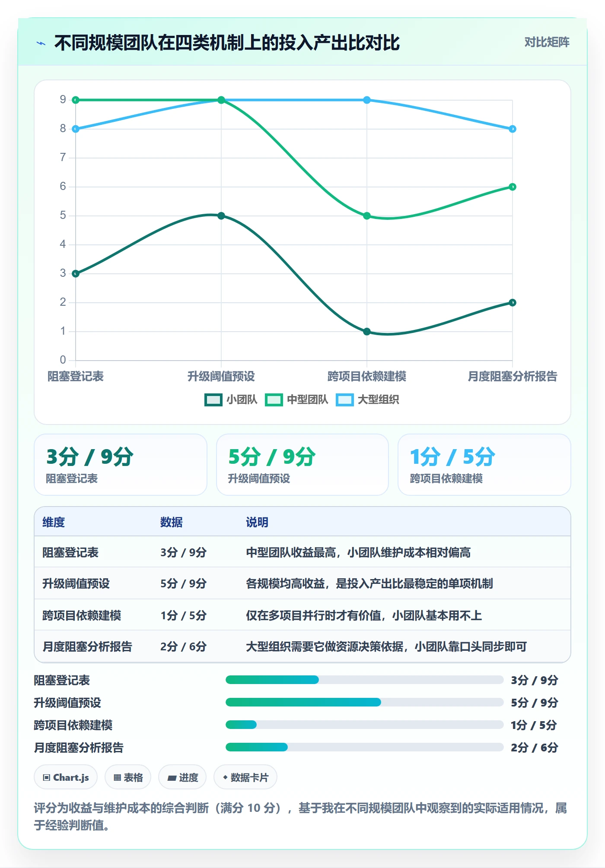Select the Chart.js tag chip
This screenshot has height=868, width=605.
66,777
